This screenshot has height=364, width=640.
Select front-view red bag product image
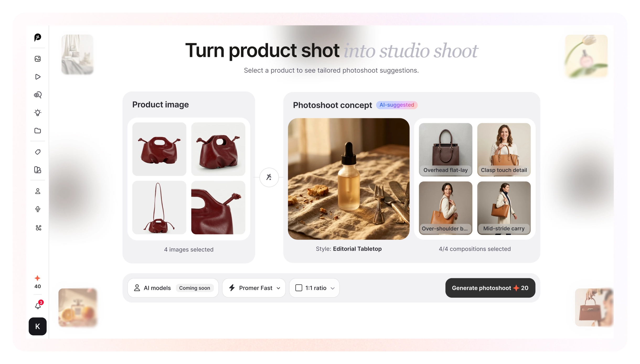coord(159,149)
